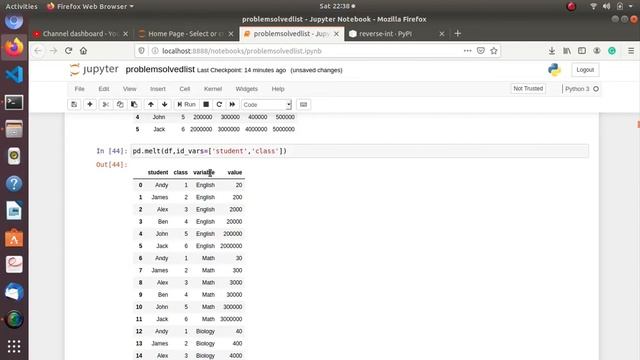Move selected cell up arrow

pyautogui.click(x=151, y=104)
